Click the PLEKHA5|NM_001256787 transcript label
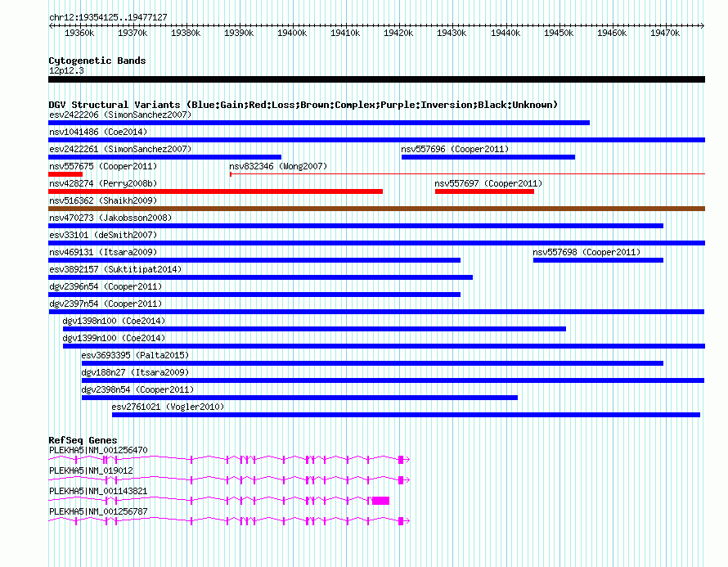The image size is (728, 567). [x=98, y=511]
